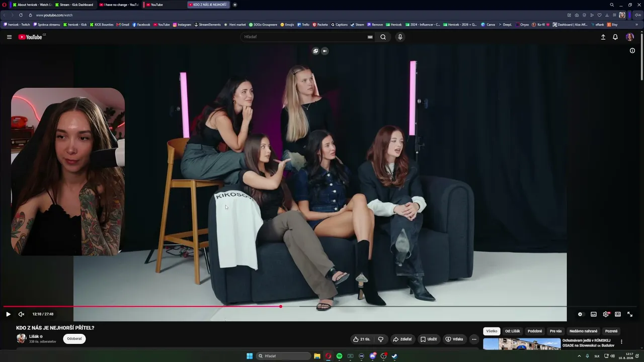The width and height of the screenshot is (644, 362).
Task: Open the recommended video thumbnail
Action: tap(522, 344)
